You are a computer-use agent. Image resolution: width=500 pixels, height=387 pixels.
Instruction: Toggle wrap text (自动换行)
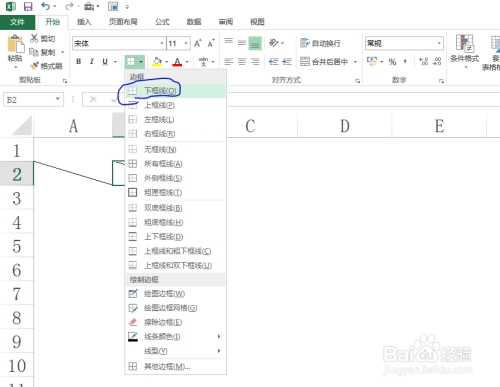point(320,43)
